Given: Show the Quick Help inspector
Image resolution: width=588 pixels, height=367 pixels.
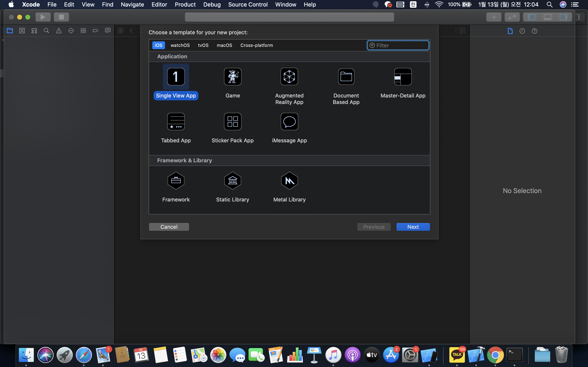Looking at the screenshot, I should (x=534, y=31).
